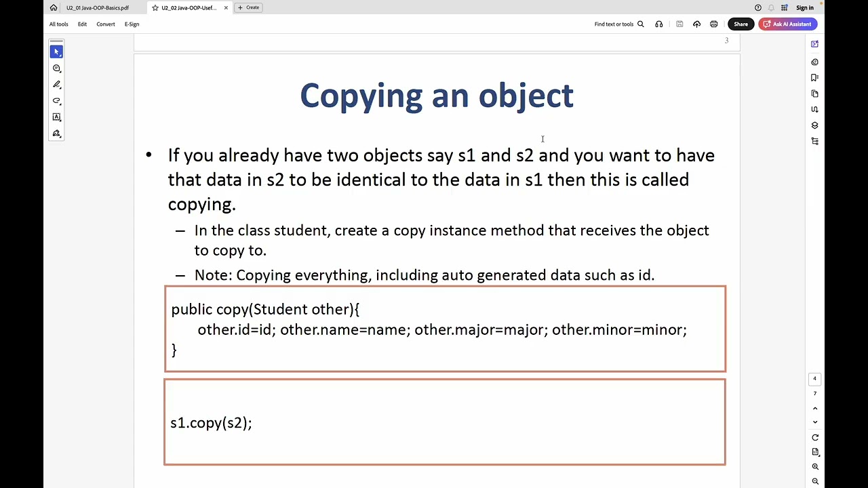
Task: Print the document
Action: 713,24
